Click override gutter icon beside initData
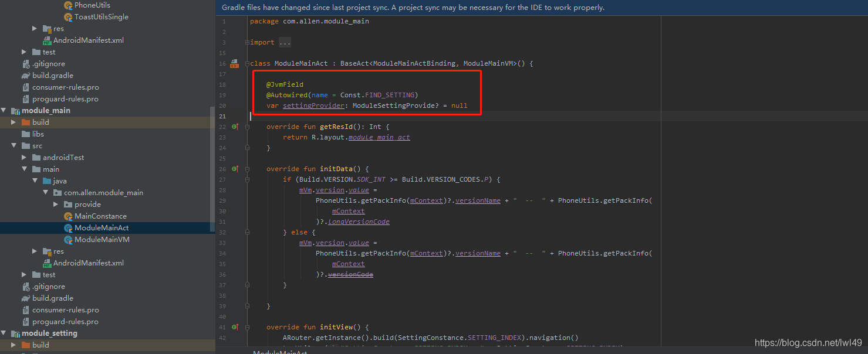This screenshot has height=354, width=868. (x=235, y=169)
